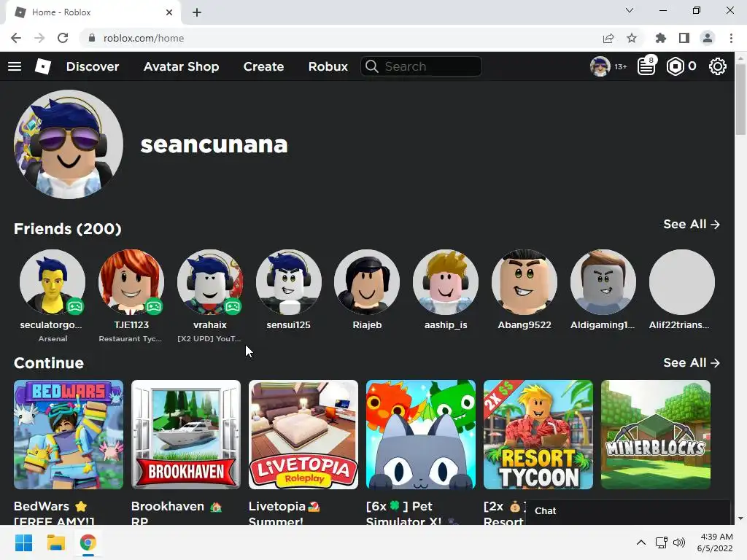
Task: Open friend vrahaix avatar
Action: click(210, 282)
